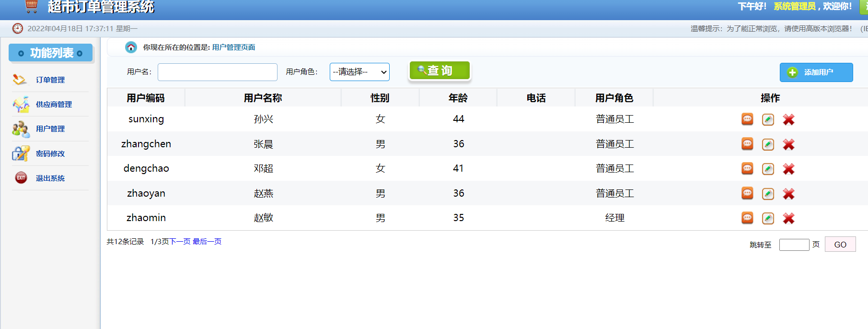Screen dimensions: 868x329
Task: Expand the 用户角色 dropdown
Action: (359, 72)
